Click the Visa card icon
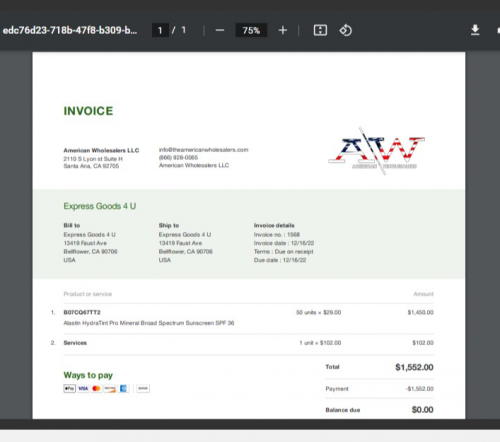Screen dimensions: 500x442 click(83, 388)
